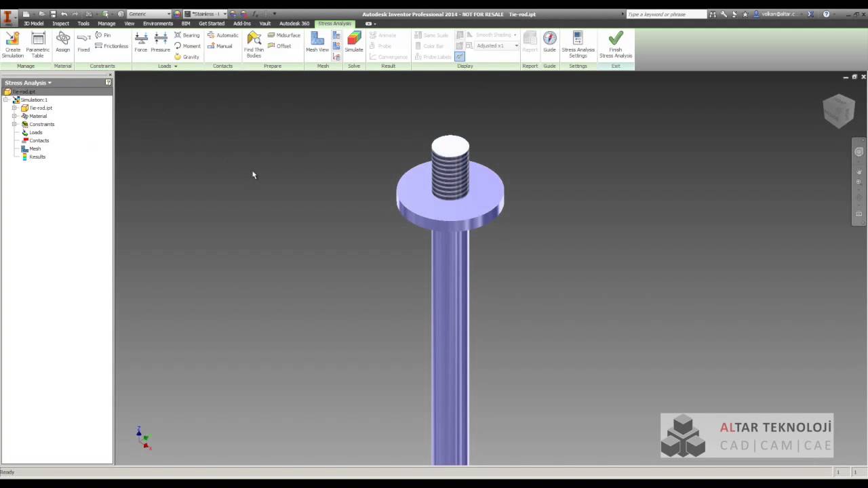Open the Vault ribbon tab

pyautogui.click(x=265, y=23)
